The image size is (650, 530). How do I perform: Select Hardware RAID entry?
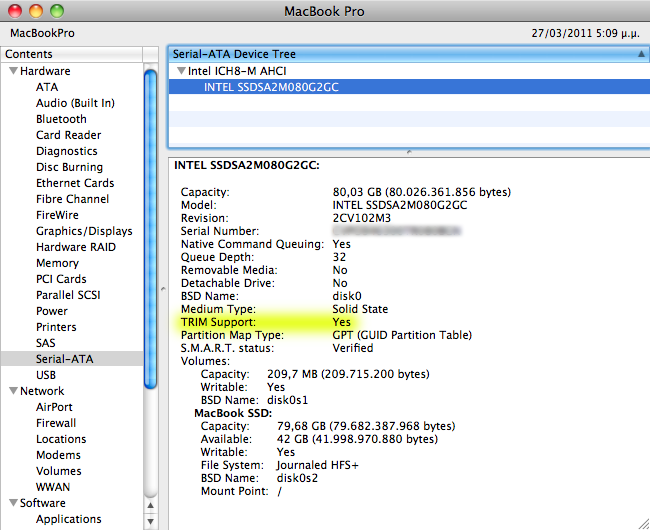pos(76,247)
